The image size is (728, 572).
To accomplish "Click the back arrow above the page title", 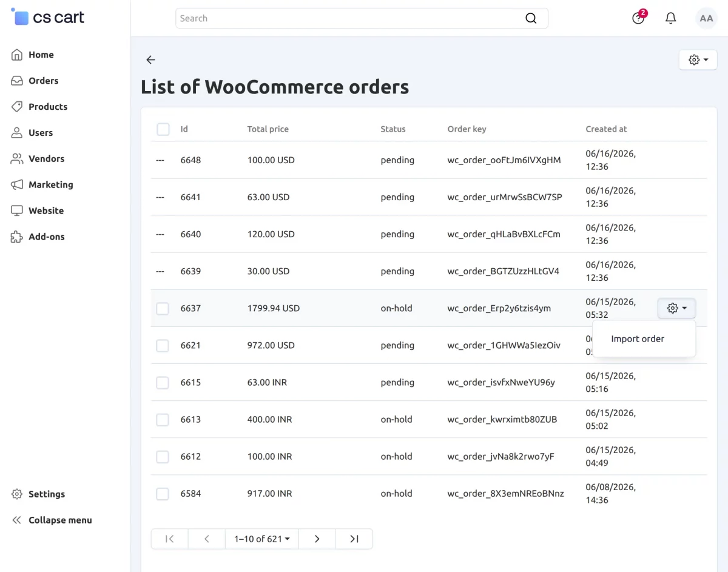I will click(x=150, y=60).
